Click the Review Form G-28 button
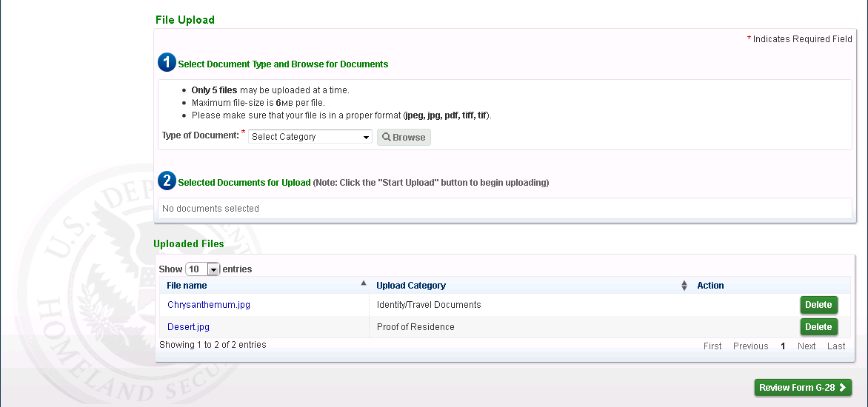This screenshot has width=868, height=407. 803,388
